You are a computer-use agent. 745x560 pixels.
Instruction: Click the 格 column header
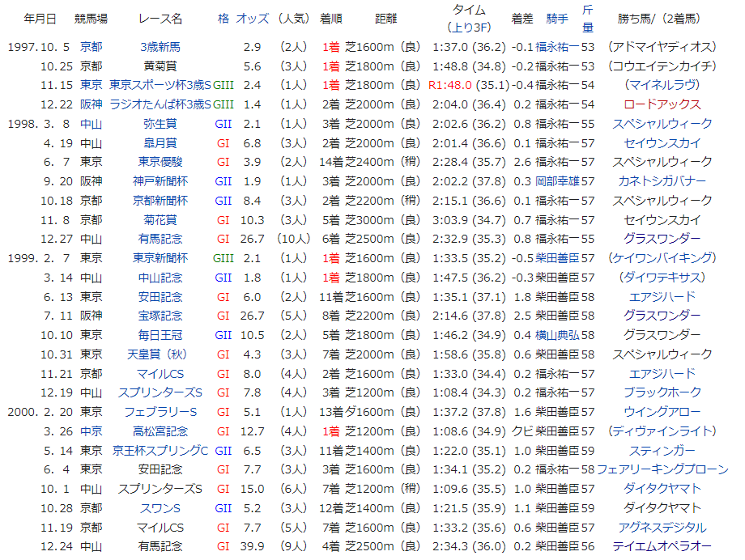click(x=223, y=18)
